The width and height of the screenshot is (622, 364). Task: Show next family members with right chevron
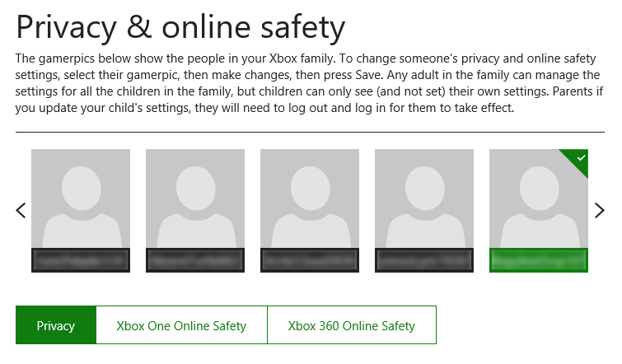pos(599,211)
